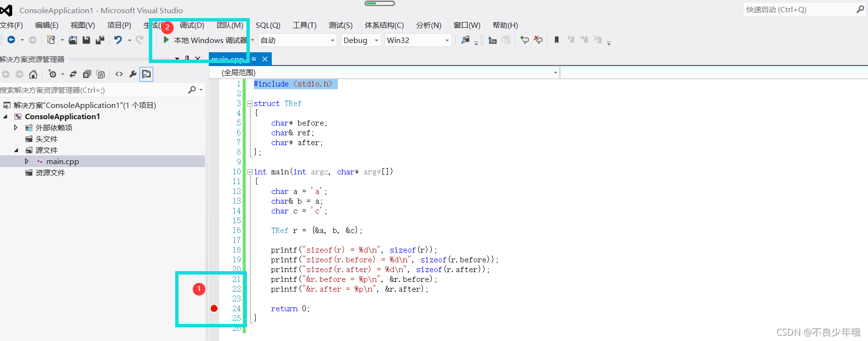Expand the 外部依赖项 tree node

[16, 128]
